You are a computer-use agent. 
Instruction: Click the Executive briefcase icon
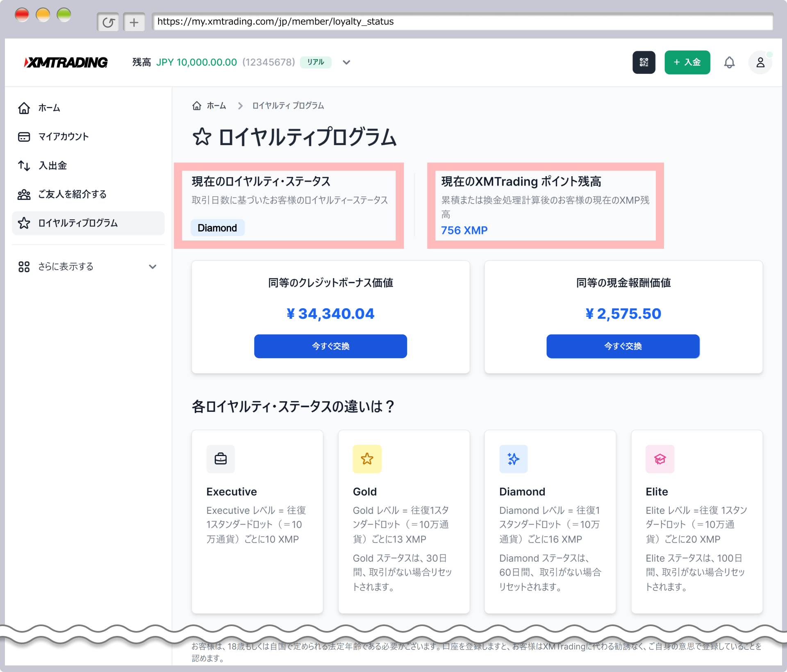pyautogui.click(x=221, y=459)
